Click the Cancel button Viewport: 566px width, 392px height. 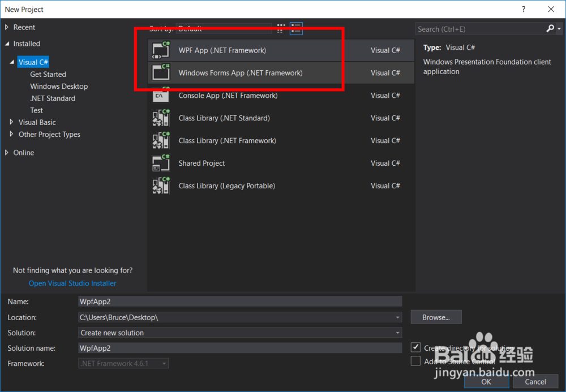(x=535, y=382)
